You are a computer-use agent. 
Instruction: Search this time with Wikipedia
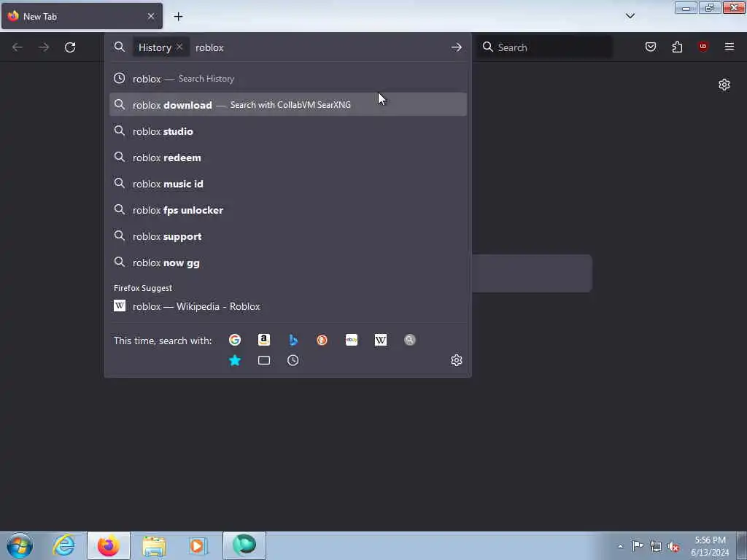(x=381, y=340)
